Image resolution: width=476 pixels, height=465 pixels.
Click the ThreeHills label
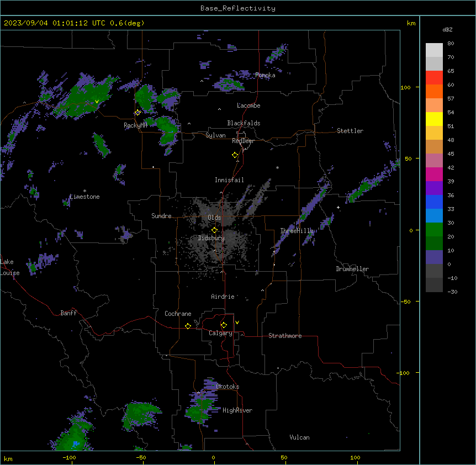coord(297,231)
